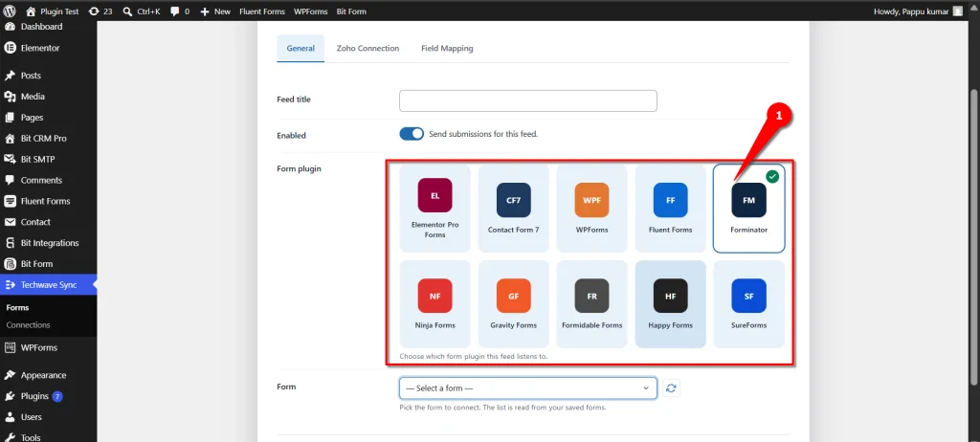Switch to the Zoho Connection tab

[x=367, y=48]
